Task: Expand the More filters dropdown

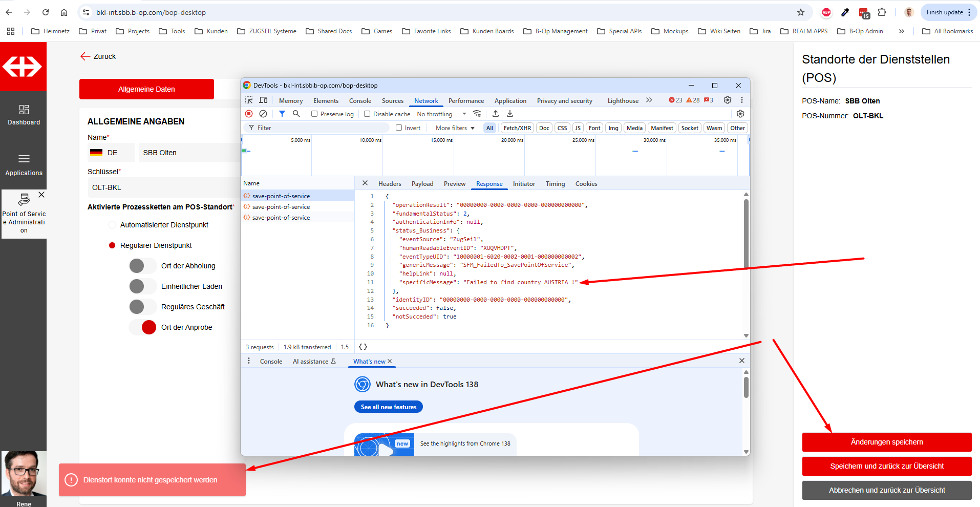Action: [455, 128]
